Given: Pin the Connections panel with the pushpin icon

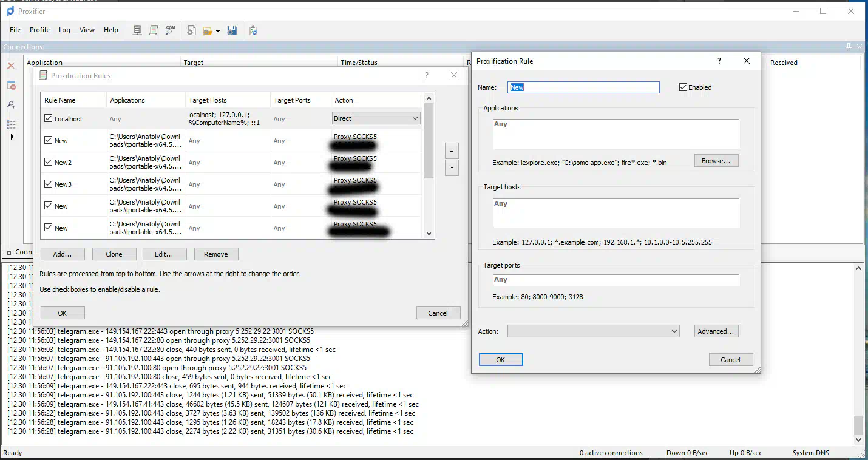Looking at the screenshot, I should click(849, 47).
